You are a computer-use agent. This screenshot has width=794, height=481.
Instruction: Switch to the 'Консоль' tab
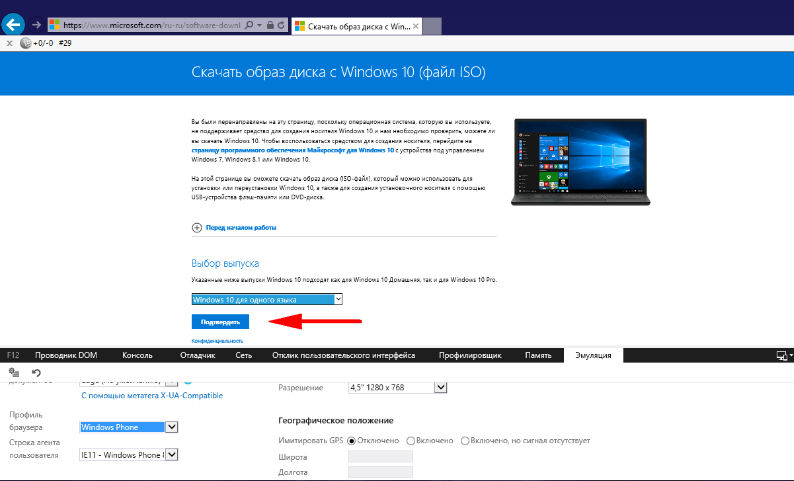(x=137, y=355)
